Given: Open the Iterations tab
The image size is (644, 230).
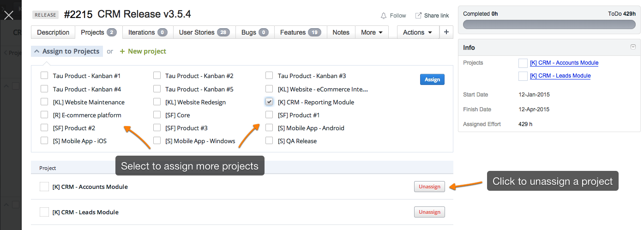Looking at the screenshot, I should [x=148, y=32].
